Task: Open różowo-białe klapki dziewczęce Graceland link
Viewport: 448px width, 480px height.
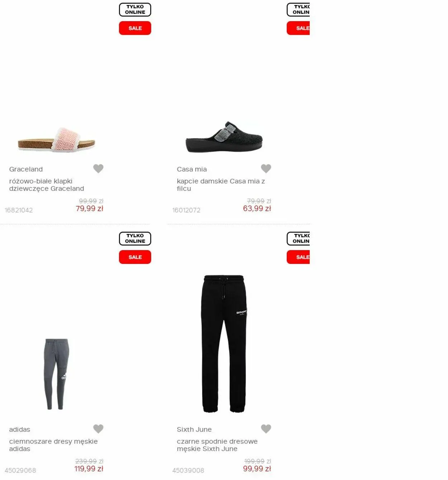Action: 47,185
